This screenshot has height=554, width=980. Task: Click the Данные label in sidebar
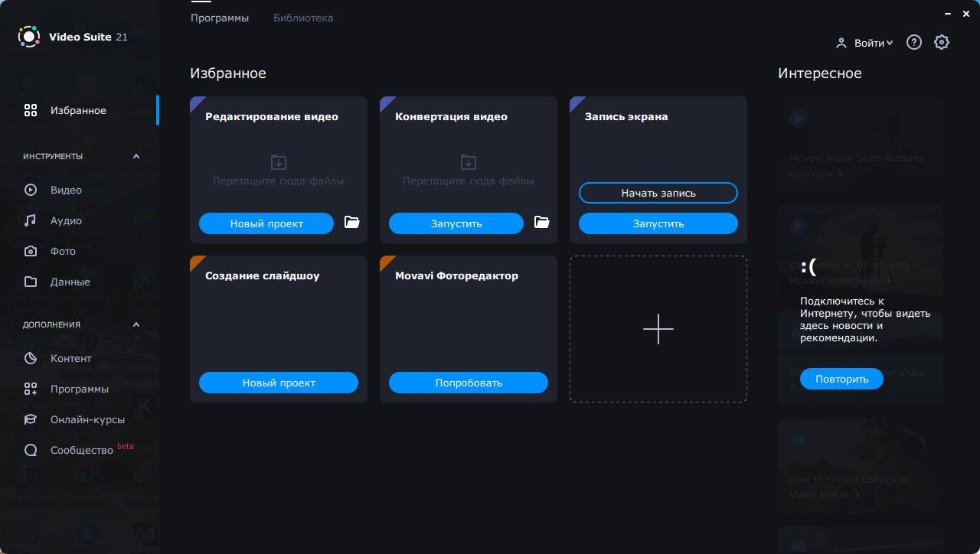(x=70, y=282)
